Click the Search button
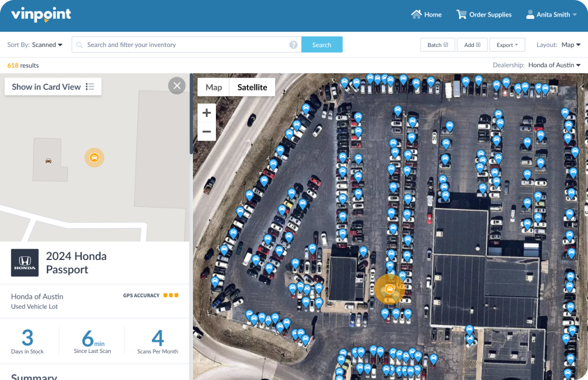Screen dimensions: 588x380 pyautogui.click(x=322, y=45)
